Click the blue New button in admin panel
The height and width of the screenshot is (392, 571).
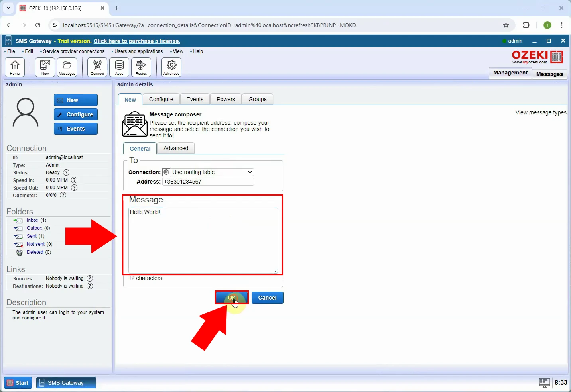coord(76,100)
